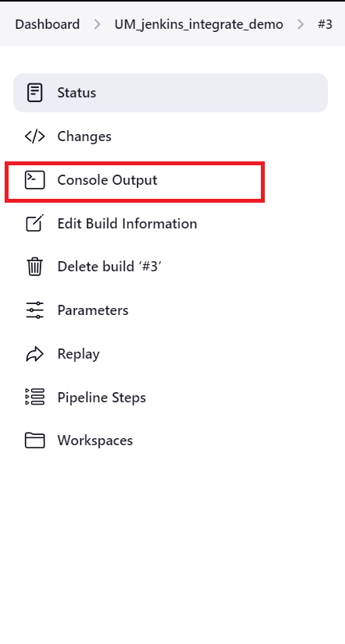Open the Console Output text link
345x644 pixels.
(107, 180)
